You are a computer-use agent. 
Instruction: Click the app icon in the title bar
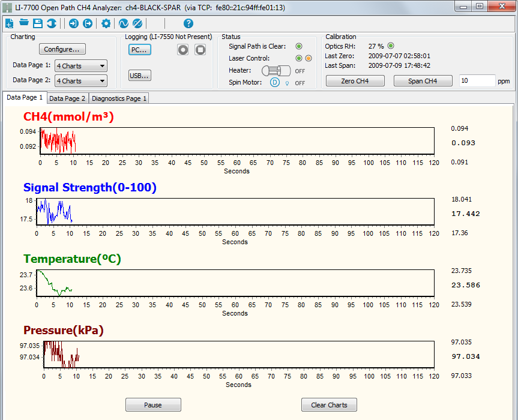pyautogui.click(x=7, y=8)
